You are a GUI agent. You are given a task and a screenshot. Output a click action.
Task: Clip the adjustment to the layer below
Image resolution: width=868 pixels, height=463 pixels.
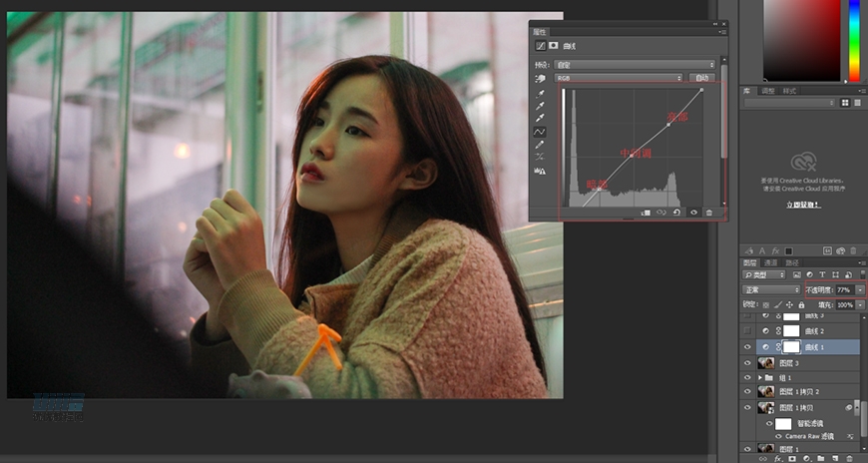click(x=645, y=213)
